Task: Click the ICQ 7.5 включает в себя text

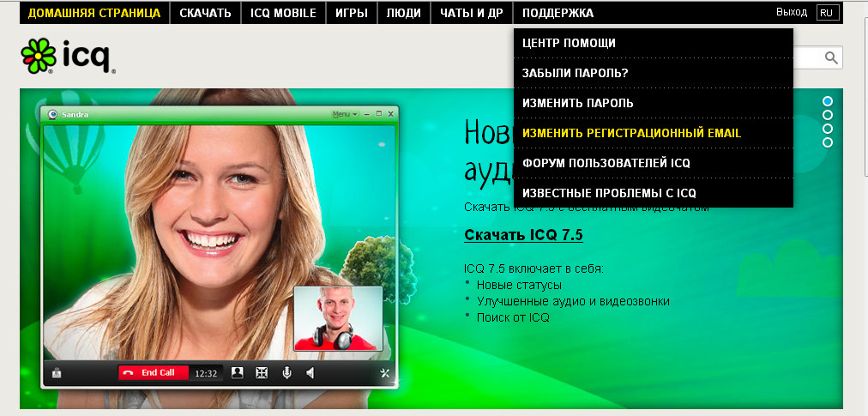Action: click(533, 268)
